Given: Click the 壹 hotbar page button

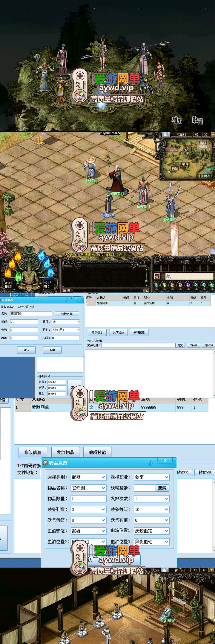Looking at the screenshot, I should point(157,276).
